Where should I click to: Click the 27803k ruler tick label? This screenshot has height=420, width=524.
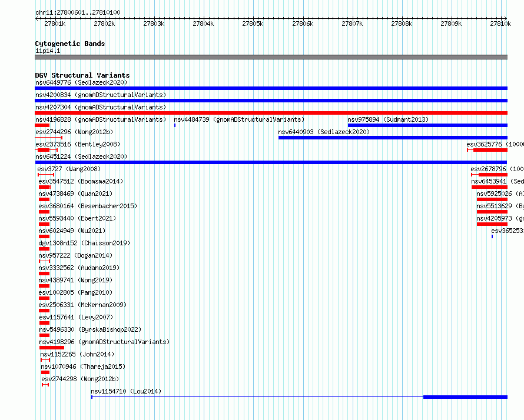(x=154, y=24)
